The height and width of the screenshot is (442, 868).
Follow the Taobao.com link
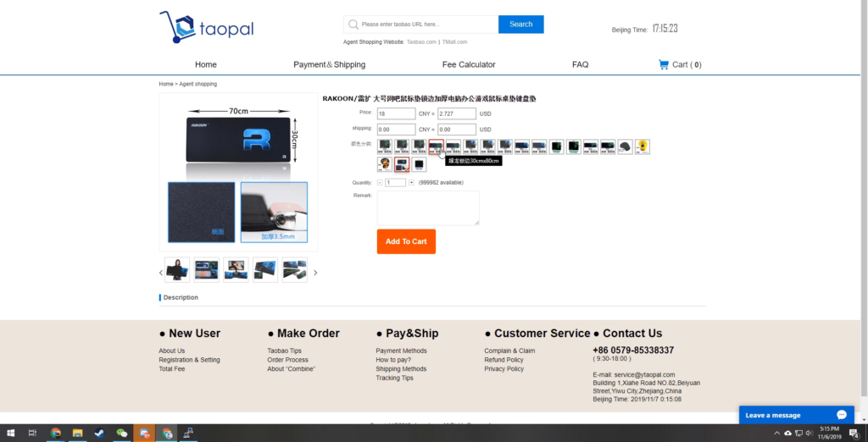click(x=421, y=42)
